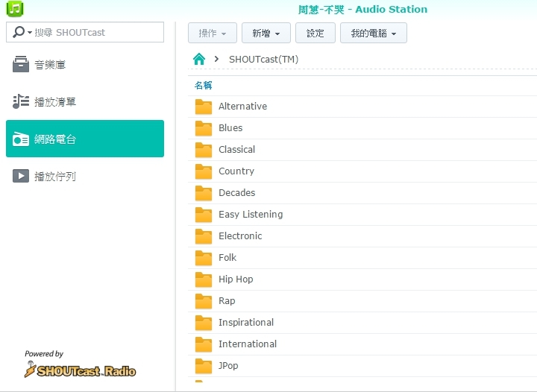Viewport: 537px width, 392px height.
Task: Click the home icon in breadcrumb
Action: [x=198, y=59]
